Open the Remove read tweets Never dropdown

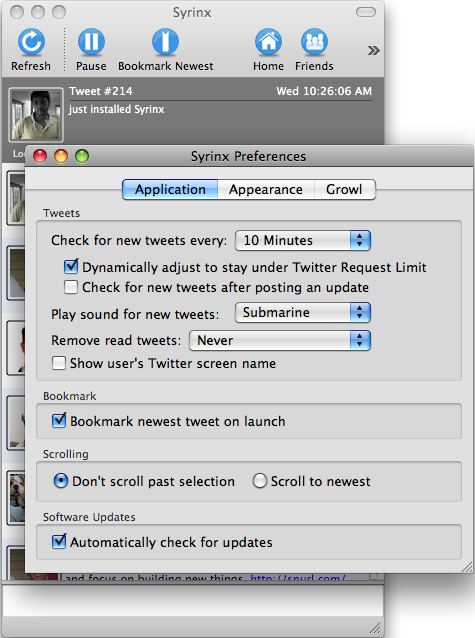point(280,340)
